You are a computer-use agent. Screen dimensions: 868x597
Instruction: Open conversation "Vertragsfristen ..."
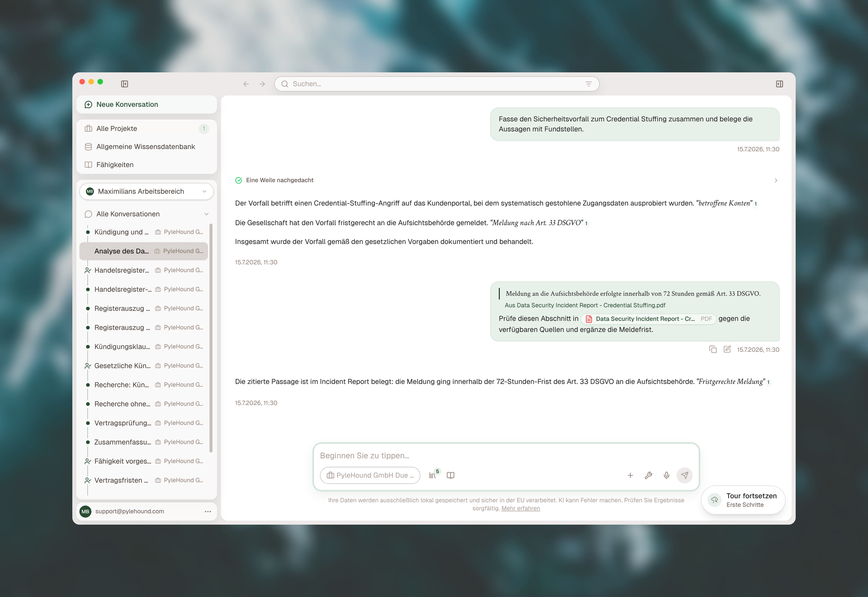[144, 480]
